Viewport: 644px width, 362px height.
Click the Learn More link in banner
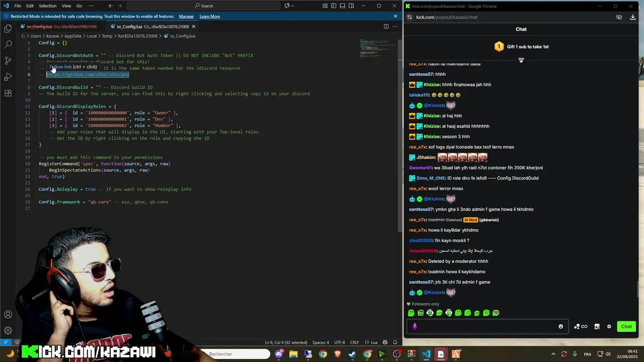[x=209, y=16]
